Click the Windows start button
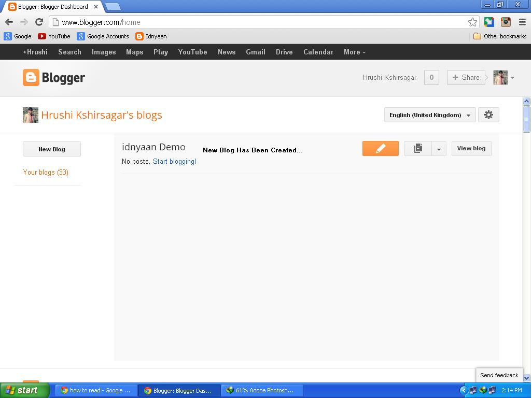532x398 pixels. pyautogui.click(x=24, y=390)
